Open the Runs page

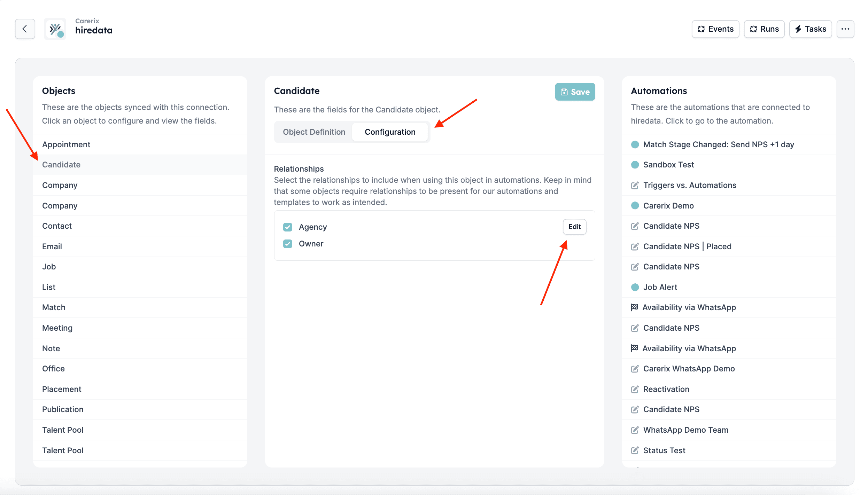(x=764, y=29)
